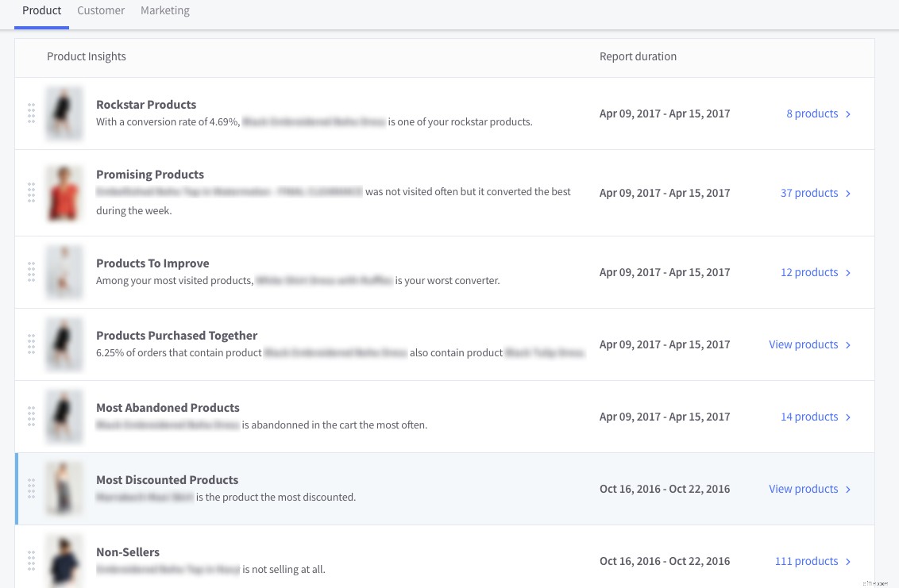View products for Products Purchased Together
This screenshot has width=899, height=588.
tap(803, 344)
